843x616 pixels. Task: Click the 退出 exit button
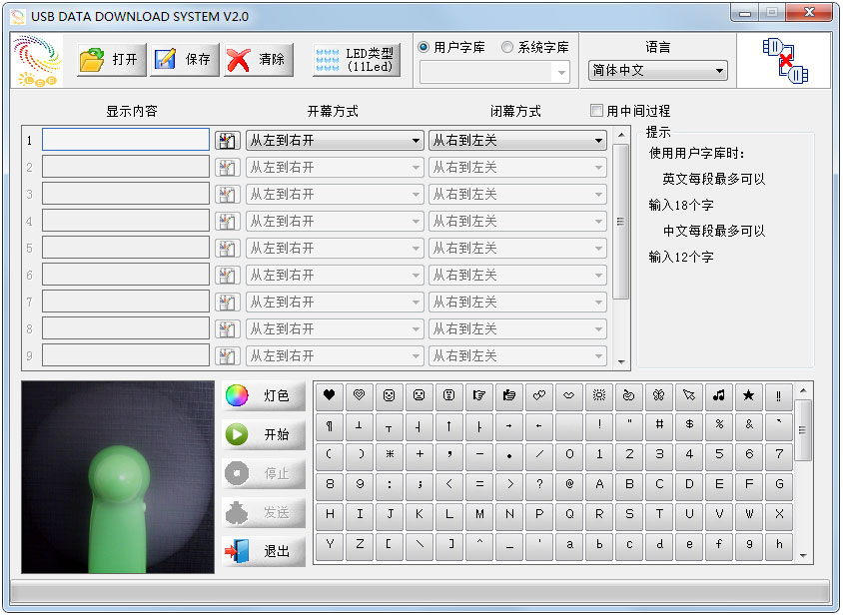tap(264, 551)
